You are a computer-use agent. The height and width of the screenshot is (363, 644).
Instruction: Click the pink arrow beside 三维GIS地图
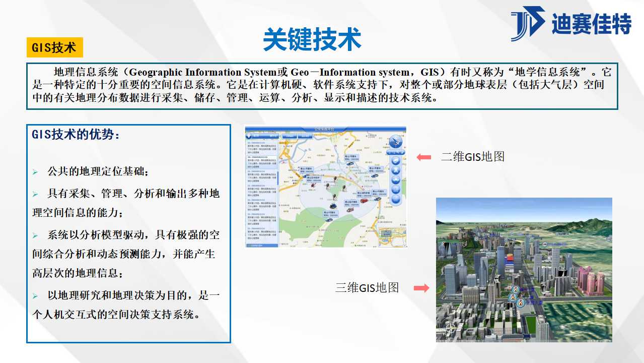click(x=421, y=288)
